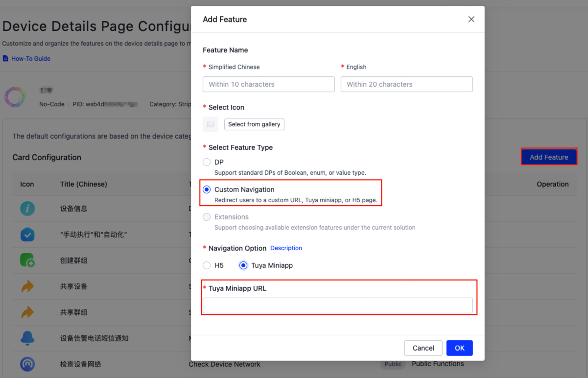
Task: Click the How-To Guide document icon
Action: [x=6, y=59]
